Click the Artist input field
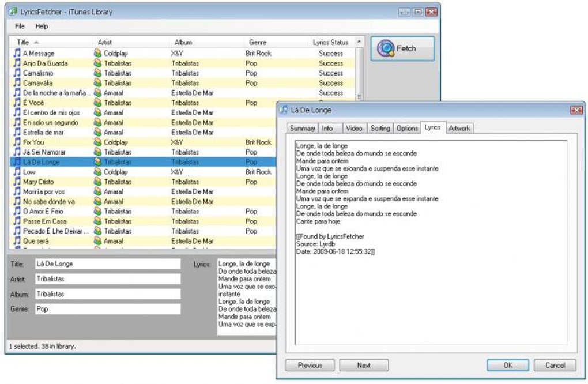 point(108,278)
